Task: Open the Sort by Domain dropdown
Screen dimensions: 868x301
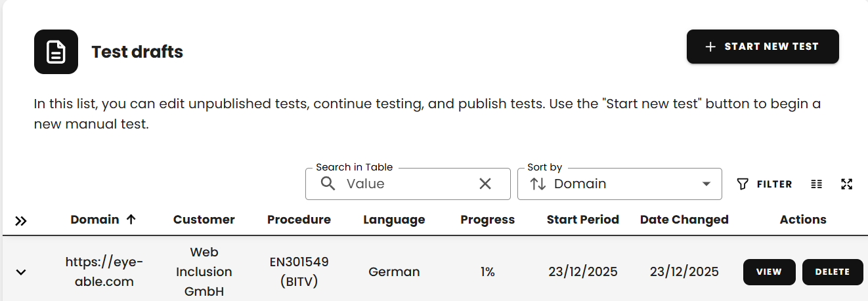Action: (x=706, y=184)
